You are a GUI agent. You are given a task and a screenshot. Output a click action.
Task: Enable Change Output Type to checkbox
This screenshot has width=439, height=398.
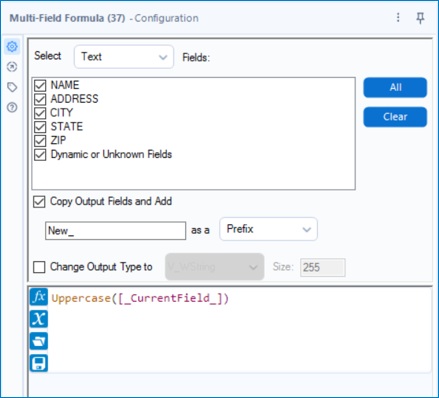coord(39,267)
